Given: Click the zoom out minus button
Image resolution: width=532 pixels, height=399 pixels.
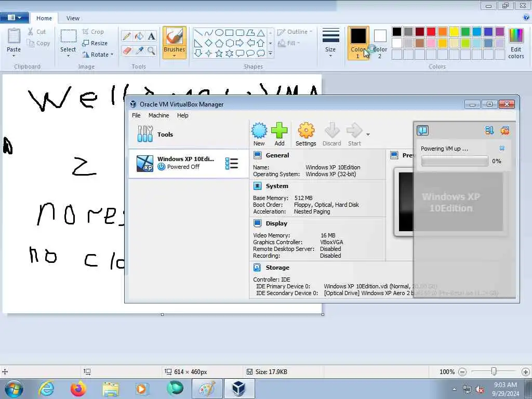Looking at the screenshot, I should tap(462, 372).
